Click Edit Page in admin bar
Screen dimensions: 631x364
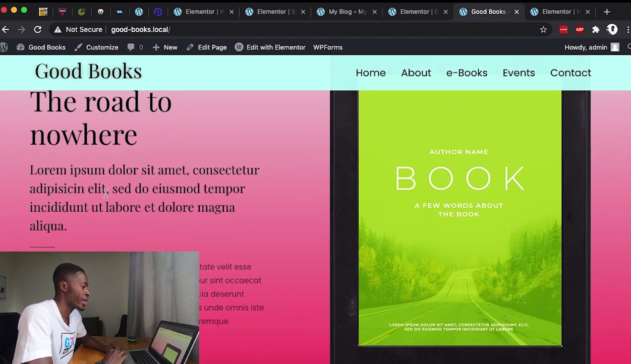[x=207, y=47]
